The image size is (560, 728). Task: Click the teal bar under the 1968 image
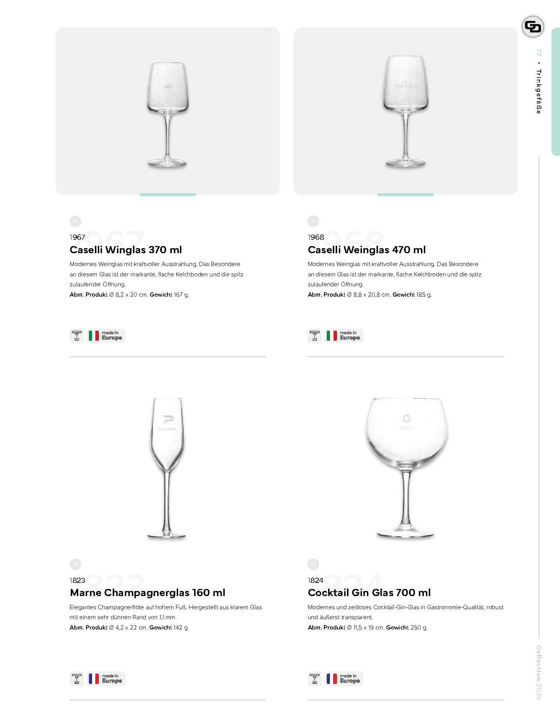pos(406,195)
